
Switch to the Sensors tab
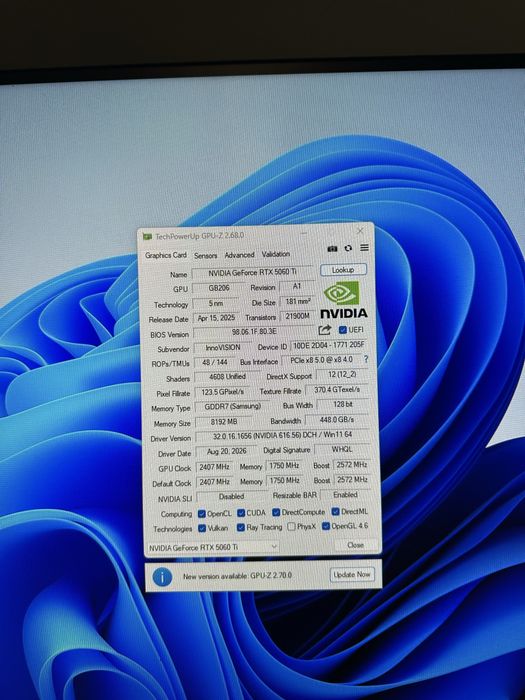pos(205,255)
